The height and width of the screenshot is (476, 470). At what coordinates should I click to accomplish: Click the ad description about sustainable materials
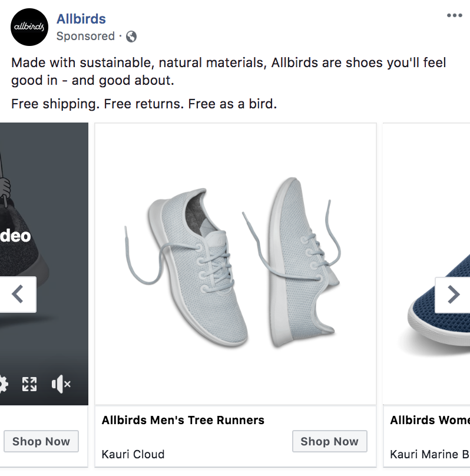tap(229, 71)
